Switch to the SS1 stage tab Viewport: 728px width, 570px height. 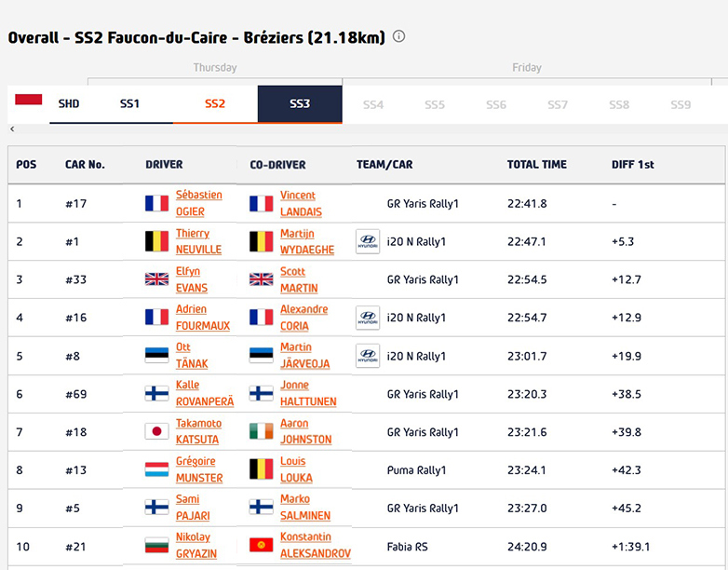click(x=129, y=104)
